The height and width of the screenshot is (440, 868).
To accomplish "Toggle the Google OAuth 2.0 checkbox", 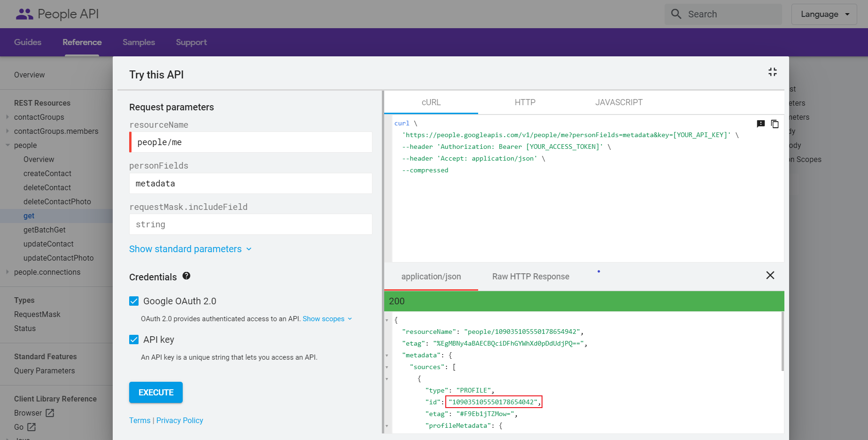I will (x=134, y=301).
